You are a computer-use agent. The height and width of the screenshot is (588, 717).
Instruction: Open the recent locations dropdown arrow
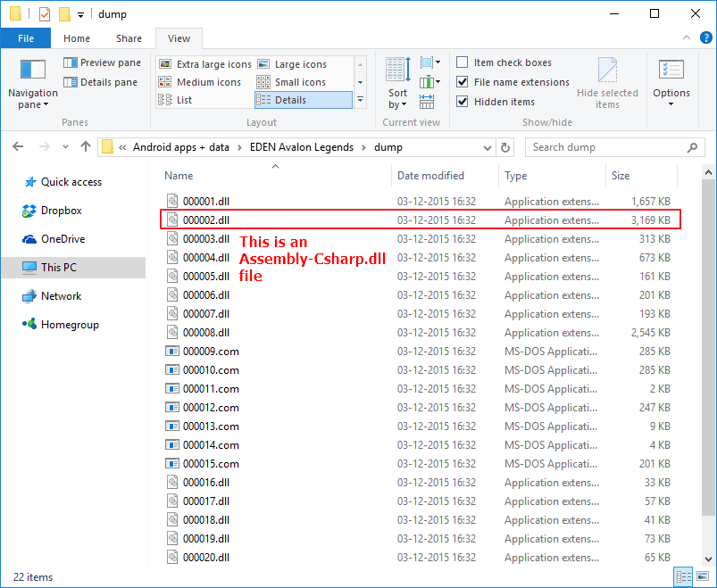[65, 146]
